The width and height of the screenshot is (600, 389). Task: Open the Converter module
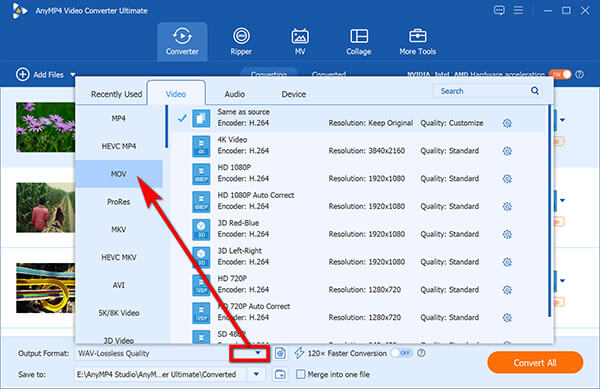click(x=182, y=41)
